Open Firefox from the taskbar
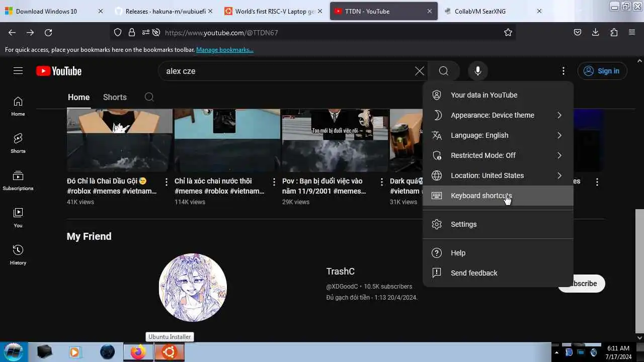The image size is (644, 362). coord(138,352)
